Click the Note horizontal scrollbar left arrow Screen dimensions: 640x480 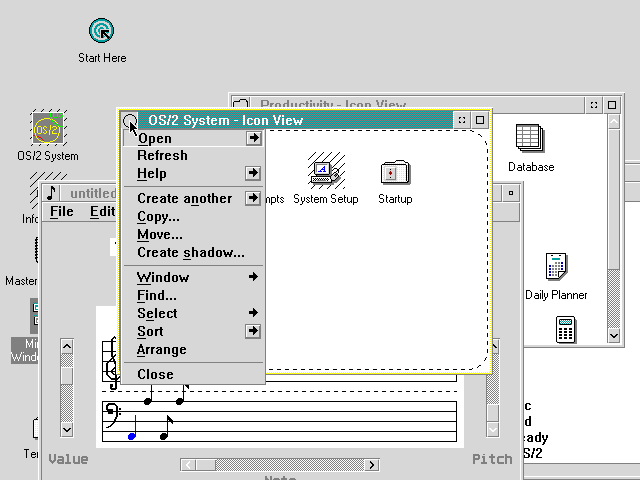click(x=188, y=465)
